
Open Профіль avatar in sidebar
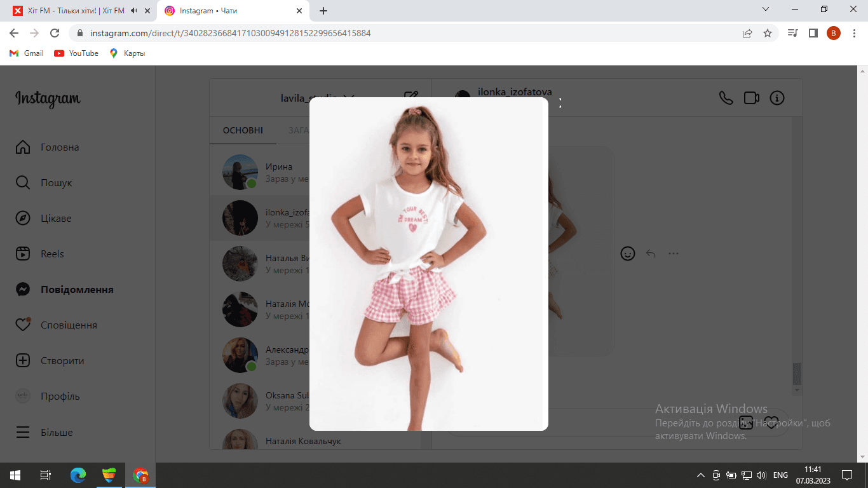point(23,396)
